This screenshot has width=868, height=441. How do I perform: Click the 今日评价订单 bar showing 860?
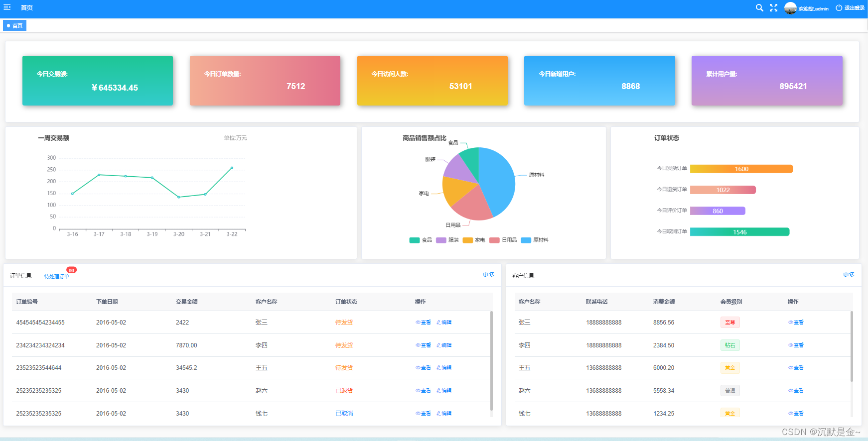[718, 211]
